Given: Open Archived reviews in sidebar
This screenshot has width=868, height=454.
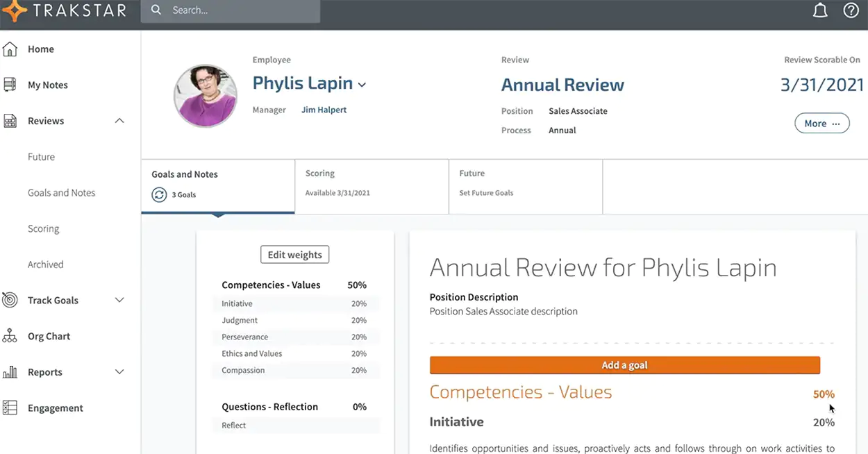Looking at the screenshot, I should [45, 264].
